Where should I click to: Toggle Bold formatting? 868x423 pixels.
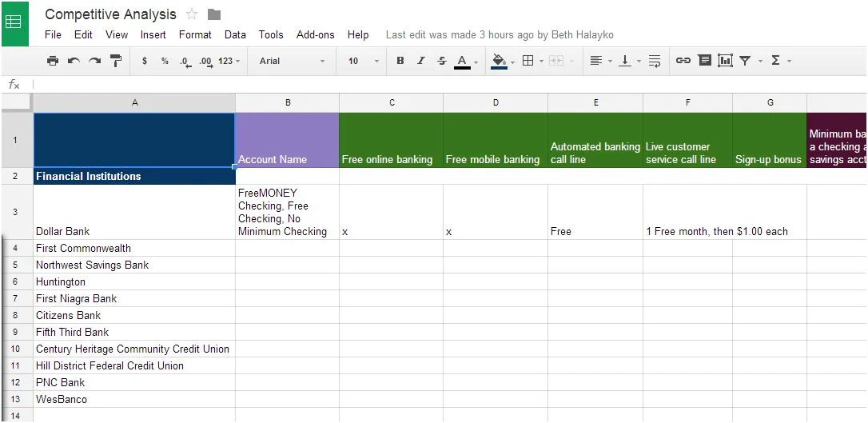pyautogui.click(x=400, y=61)
